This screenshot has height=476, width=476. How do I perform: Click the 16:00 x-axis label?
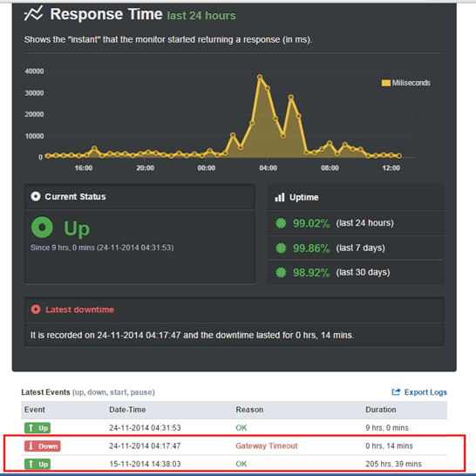click(84, 168)
